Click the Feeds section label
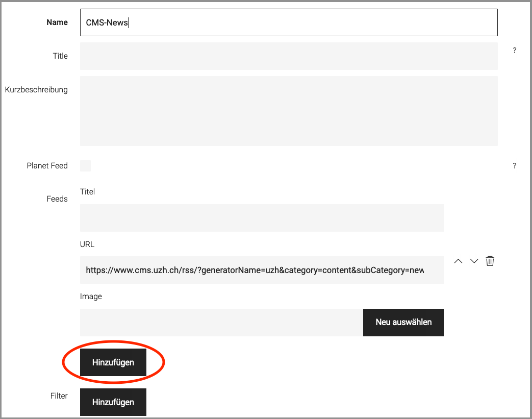 [57, 199]
